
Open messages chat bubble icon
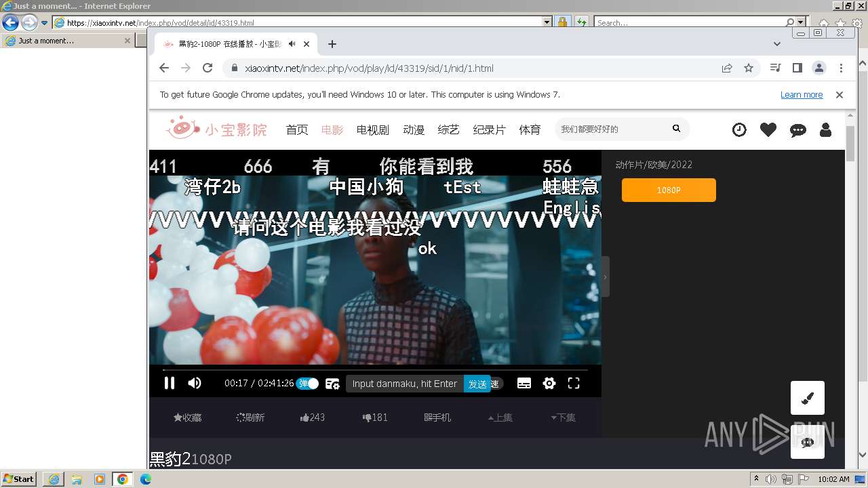coord(798,130)
